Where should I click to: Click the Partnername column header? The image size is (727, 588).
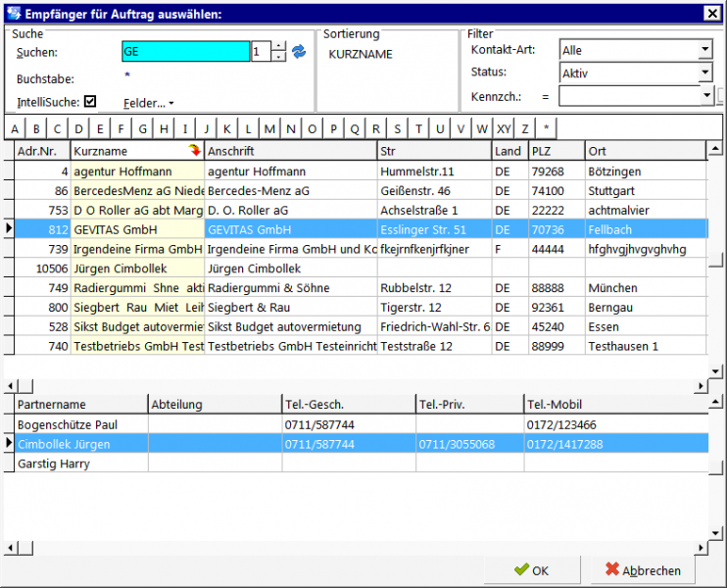[x=80, y=405]
